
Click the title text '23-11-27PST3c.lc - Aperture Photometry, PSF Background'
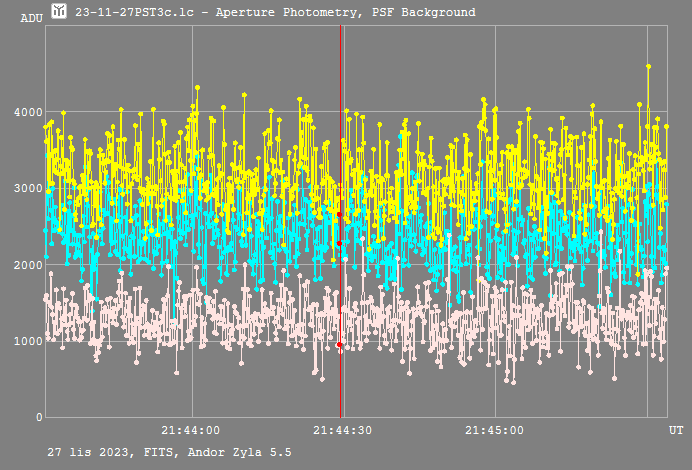[275, 12]
